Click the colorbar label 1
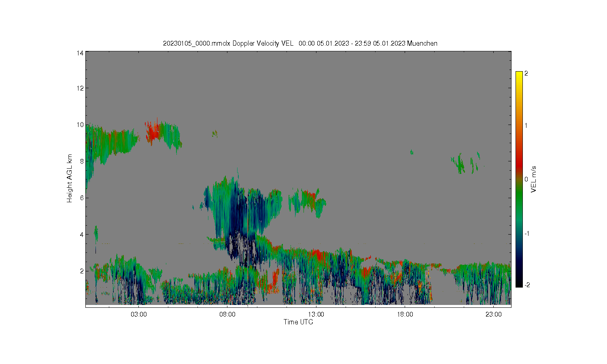The height and width of the screenshot is (364, 607). point(526,125)
